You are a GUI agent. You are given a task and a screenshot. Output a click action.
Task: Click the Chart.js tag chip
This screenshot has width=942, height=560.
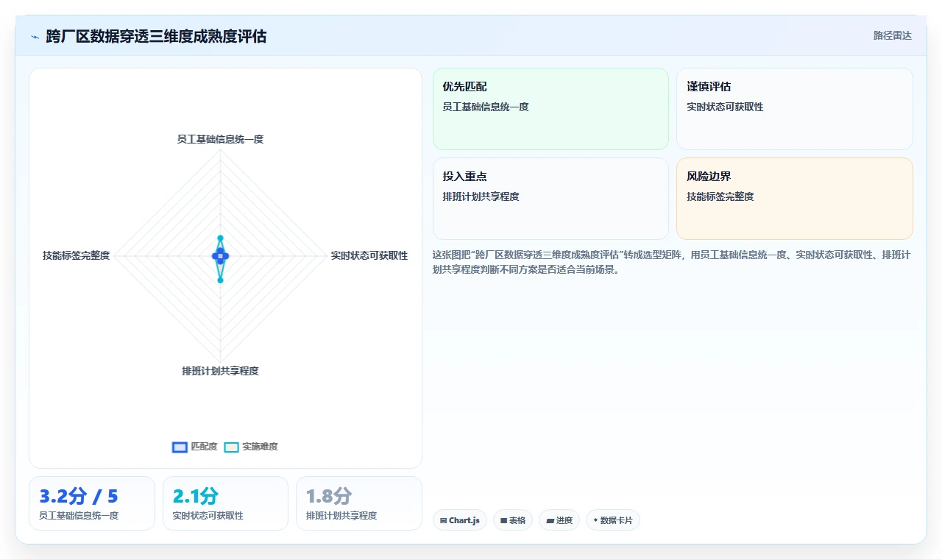point(460,520)
